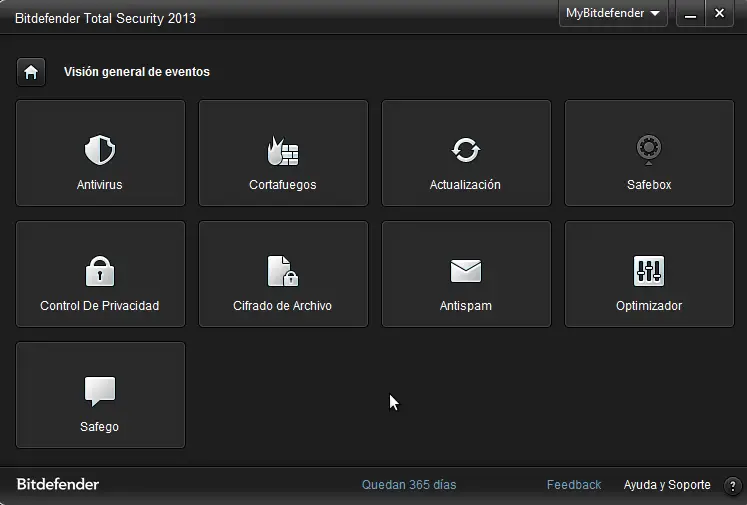Click the Antivirus label text

(100, 185)
